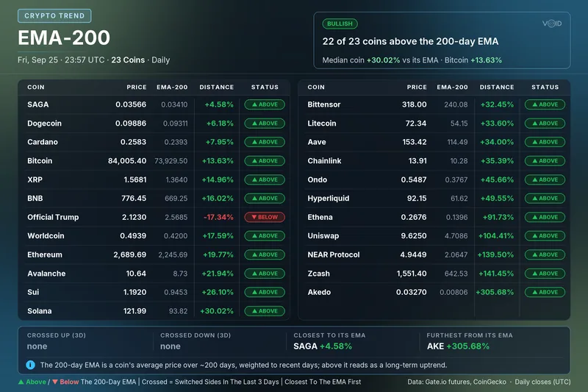Click Zcash price 1,551.40
This screenshot has width=588, height=392.
coord(412,274)
